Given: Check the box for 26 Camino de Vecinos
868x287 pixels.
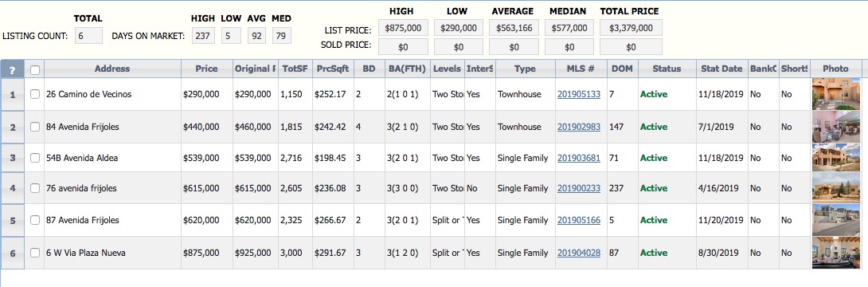Looking at the screenshot, I should (x=35, y=94).
